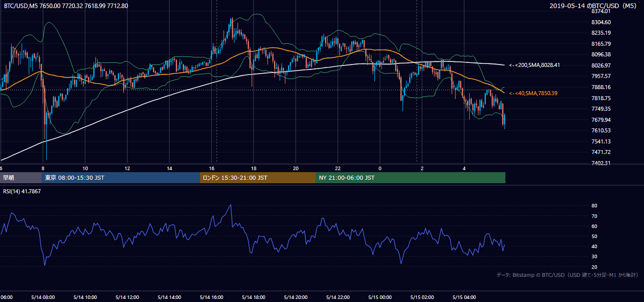Click the Bitstamp data source note
This screenshot has width=644, height=302.
(x=567, y=275)
